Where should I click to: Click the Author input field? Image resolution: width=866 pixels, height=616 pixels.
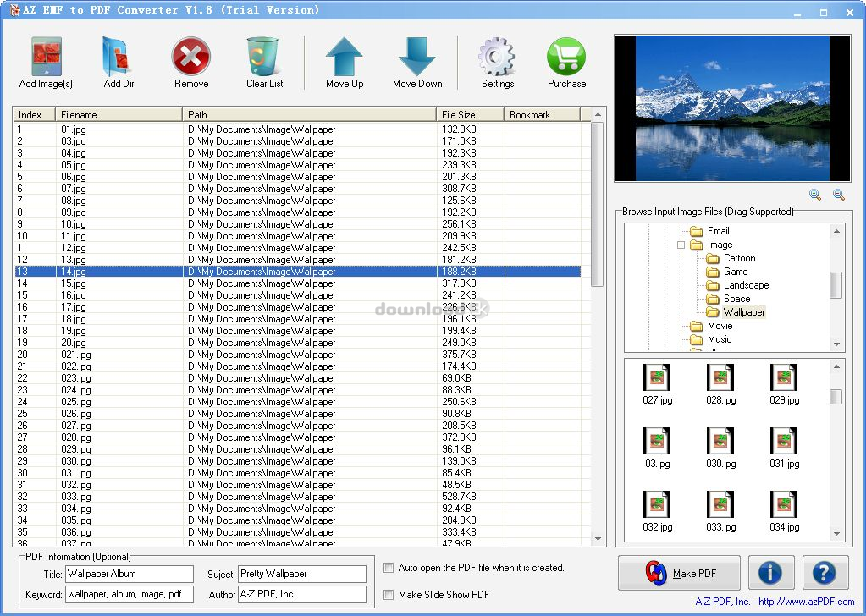(x=302, y=595)
